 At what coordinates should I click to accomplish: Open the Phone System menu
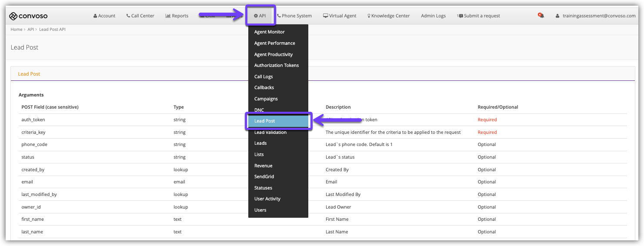pyautogui.click(x=294, y=16)
